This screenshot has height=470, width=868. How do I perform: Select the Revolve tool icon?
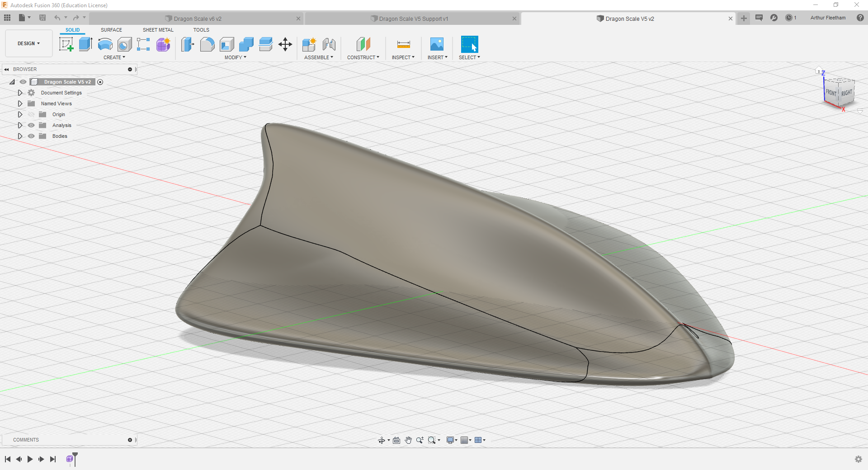click(105, 44)
